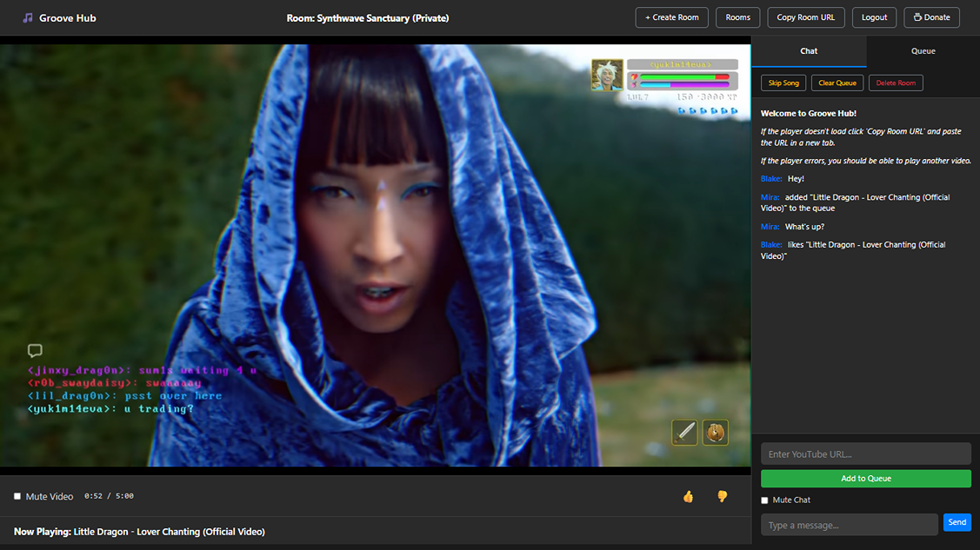
Task: Copy the room URL
Action: [805, 17]
